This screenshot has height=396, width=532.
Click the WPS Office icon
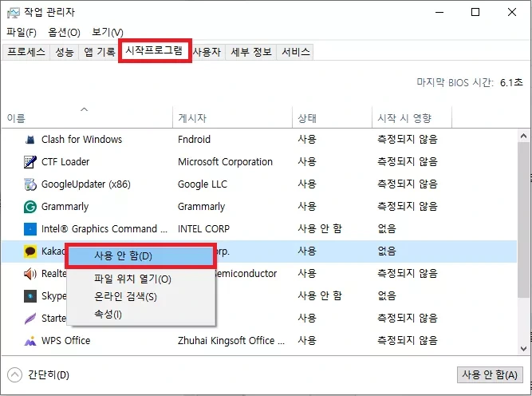pyautogui.click(x=30, y=341)
